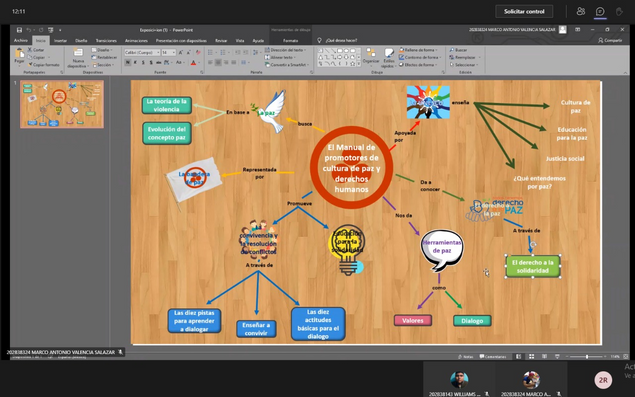Toggle text shadow formatting
Viewport: 635px width, 397px height.
(x=151, y=63)
